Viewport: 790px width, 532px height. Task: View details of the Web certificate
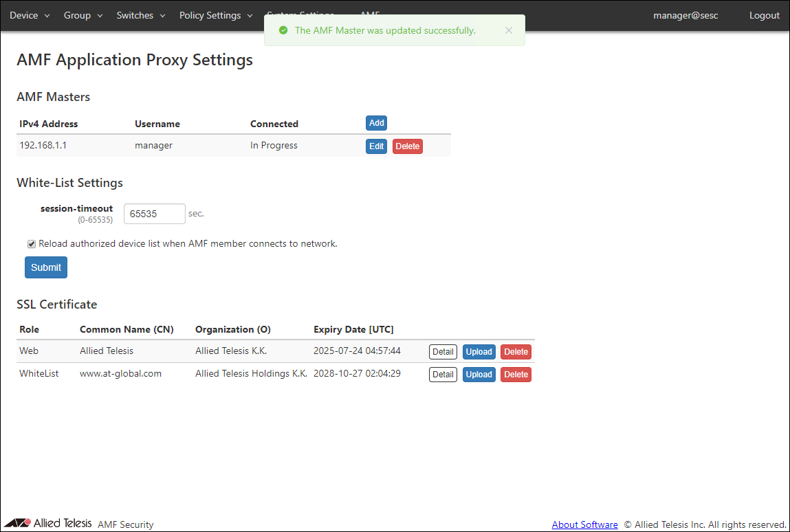click(443, 352)
